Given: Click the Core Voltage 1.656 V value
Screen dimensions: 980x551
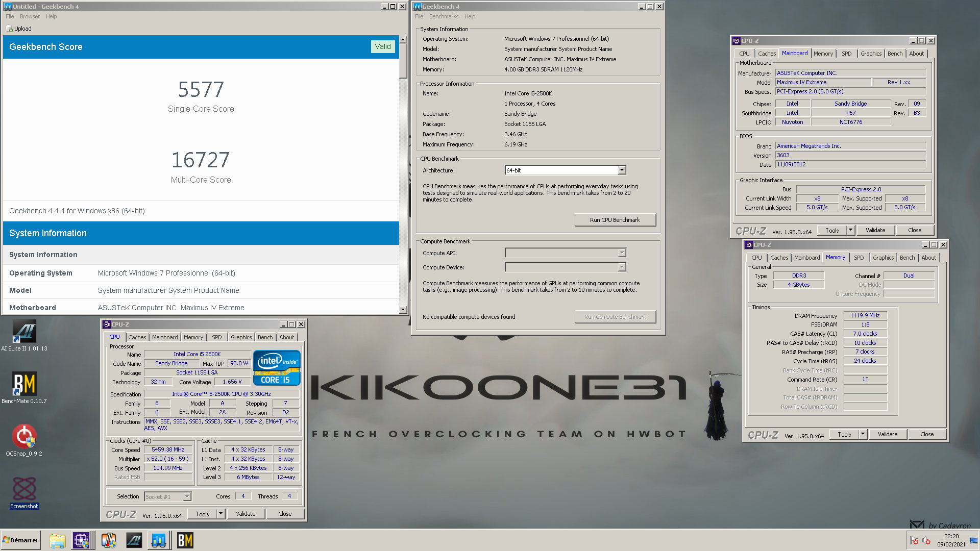Looking at the screenshot, I should (x=232, y=382).
